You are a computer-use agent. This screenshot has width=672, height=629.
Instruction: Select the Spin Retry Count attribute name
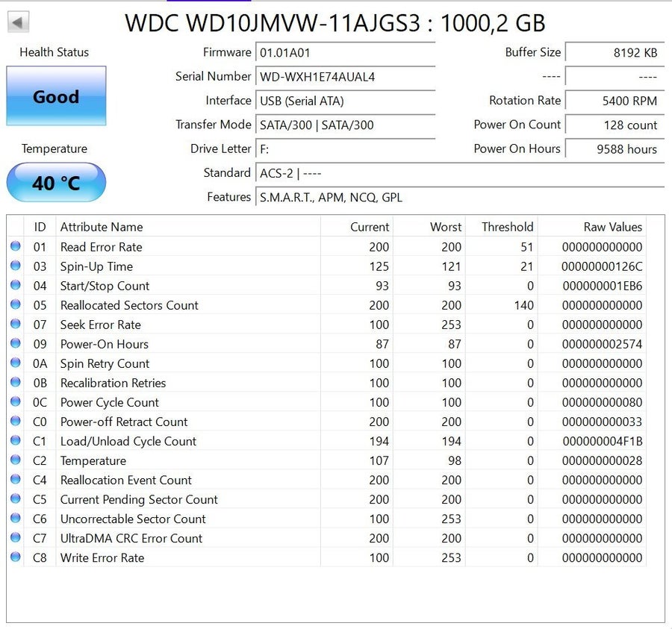point(105,364)
